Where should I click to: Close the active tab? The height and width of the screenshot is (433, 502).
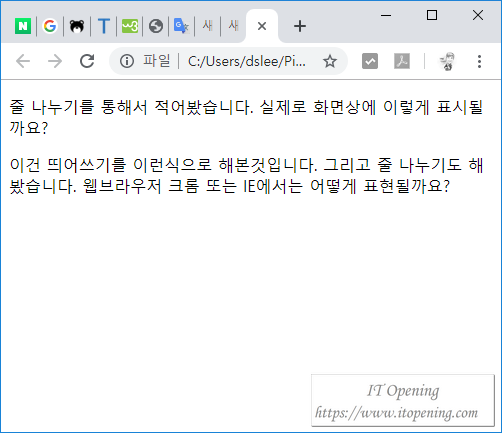point(262,26)
